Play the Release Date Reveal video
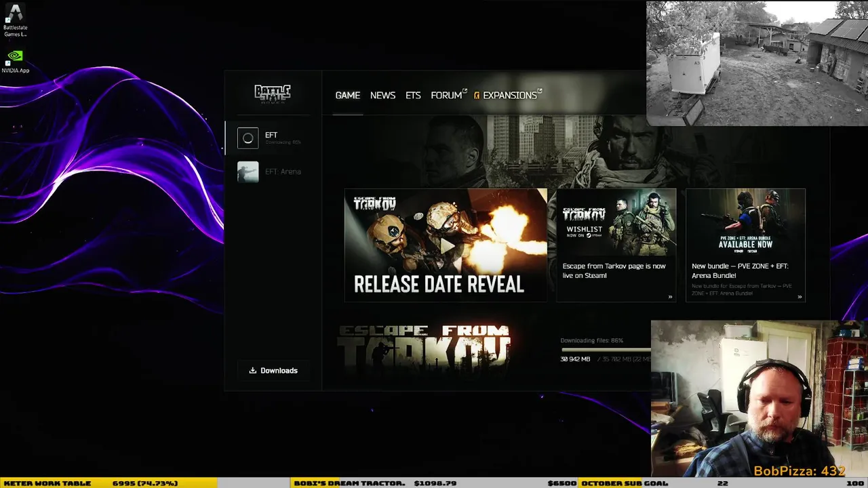This screenshot has height=488, width=868. click(x=446, y=246)
